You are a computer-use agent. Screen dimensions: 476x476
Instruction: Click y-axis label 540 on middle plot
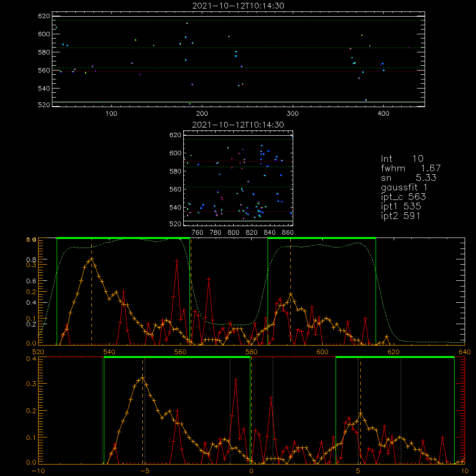click(x=175, y=208)
